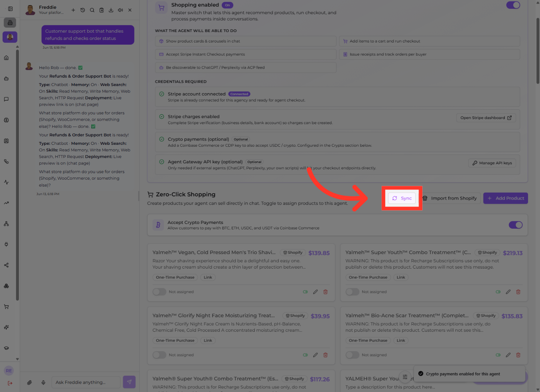The width and height of the screenshot is (540, 392).
Task: Start a new chat with plus icon
Action: [73, 10]
